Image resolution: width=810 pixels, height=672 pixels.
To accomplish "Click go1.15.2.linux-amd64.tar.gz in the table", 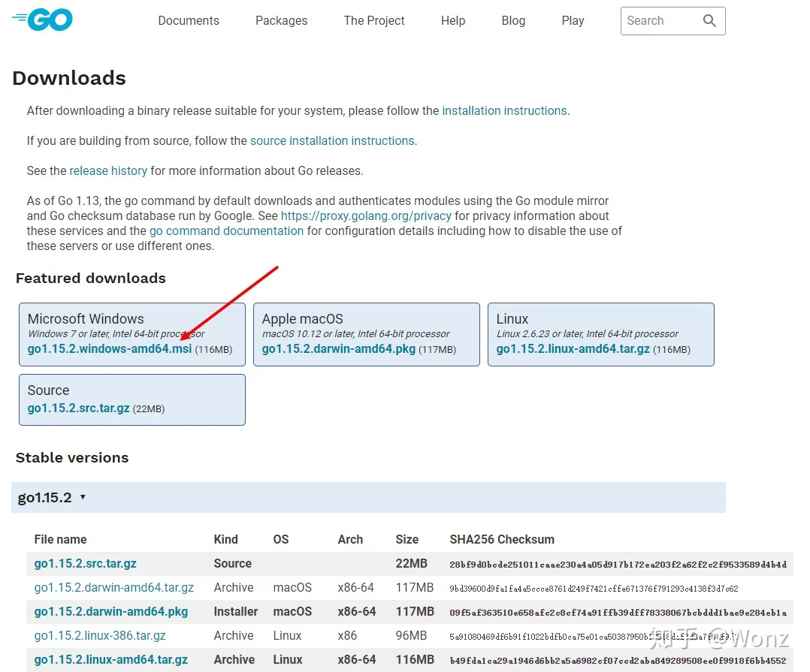I will click(x=111, y=660).
